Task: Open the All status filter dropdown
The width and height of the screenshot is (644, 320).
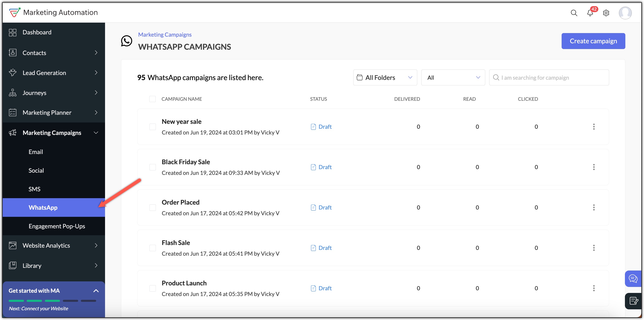Action: (x=453, y=78)
